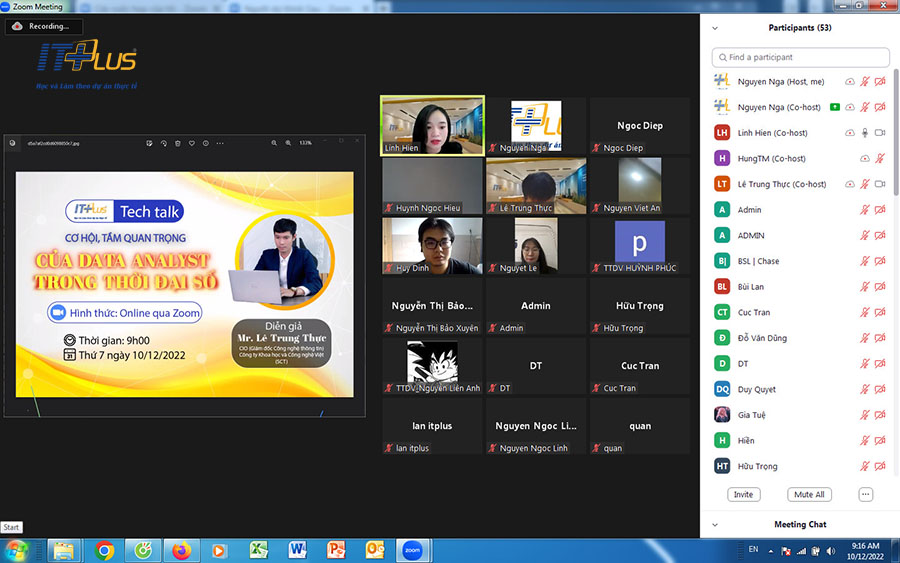Open Google Chrome from the taskbar

pyautogui.click(x=104, y=550)
